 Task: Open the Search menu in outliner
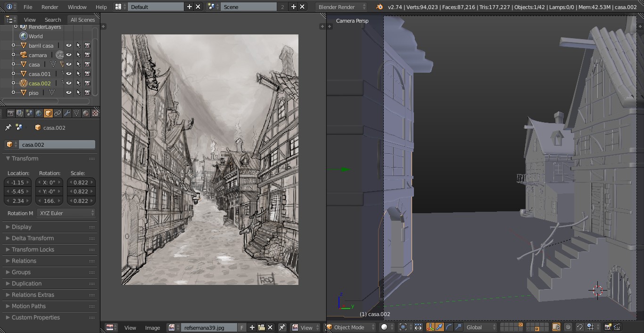(53, 19)
